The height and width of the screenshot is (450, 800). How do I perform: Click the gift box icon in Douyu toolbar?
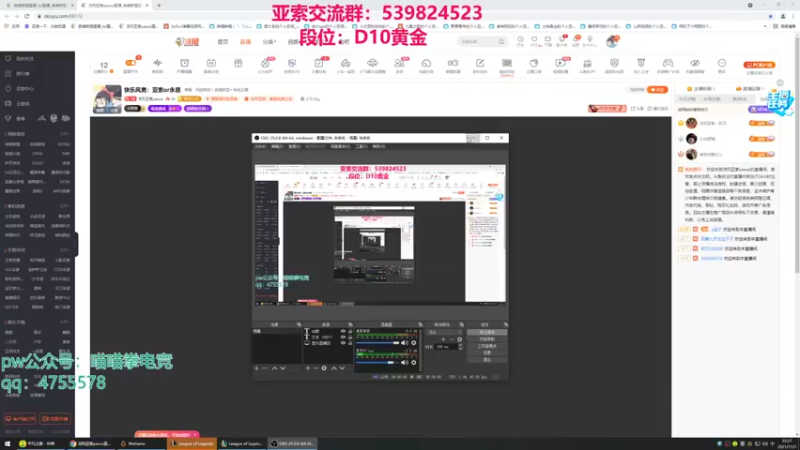(x=238, y=63)
